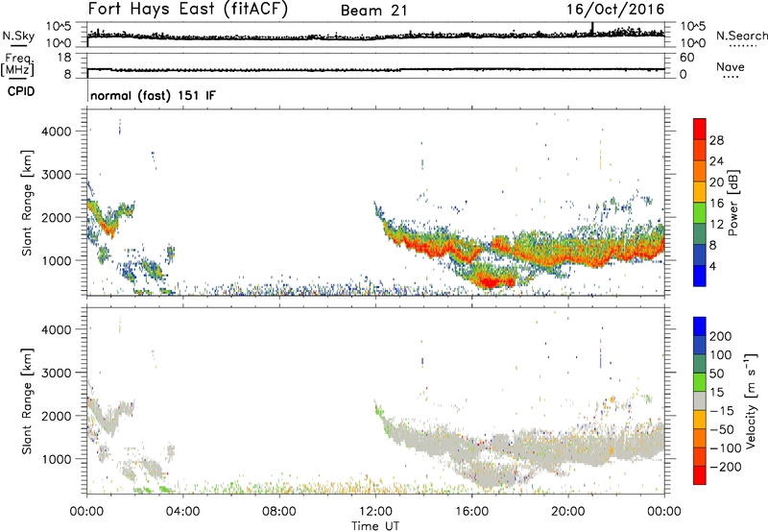The image size is (768, 532).
Task: Click the '04:00' time tick label
Action: point(182,512)
